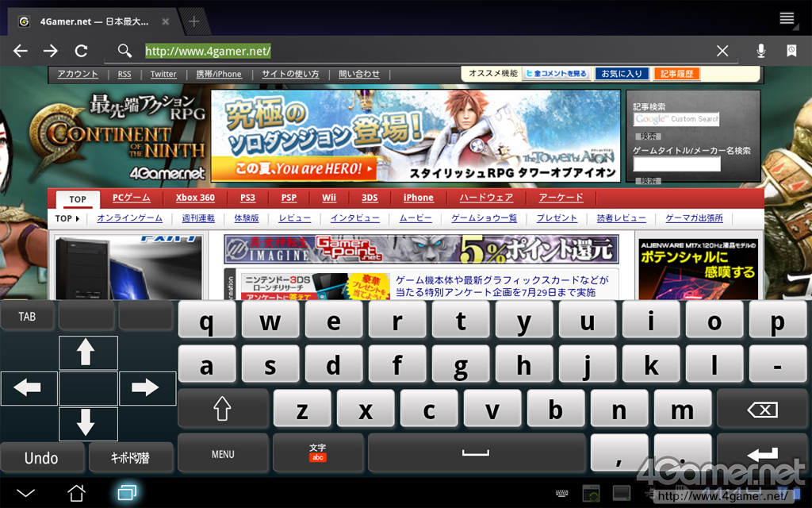Viewport: 812px width, 508px height.
Task: Tap the keyboard icon in the system bar
Action: tap(562, 494)
